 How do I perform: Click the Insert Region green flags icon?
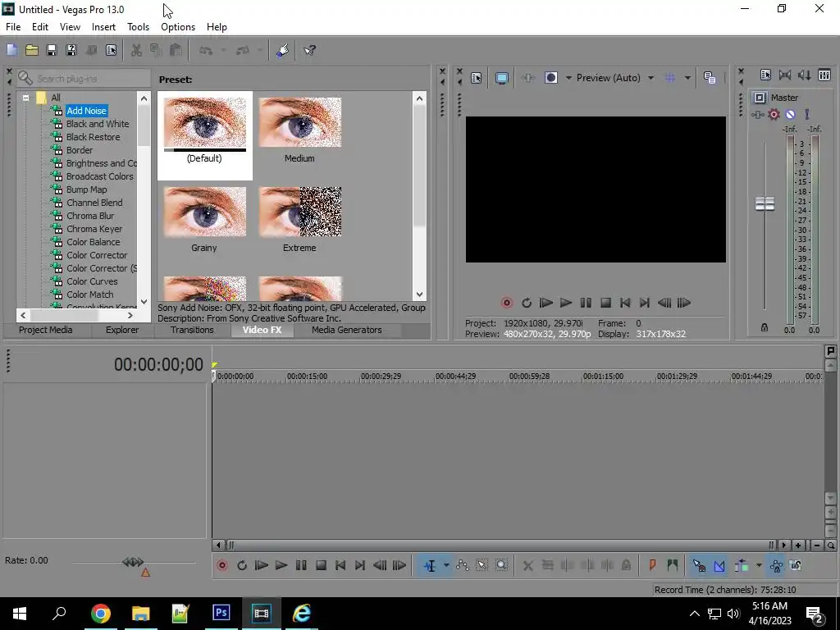click(x=673, y=565)
